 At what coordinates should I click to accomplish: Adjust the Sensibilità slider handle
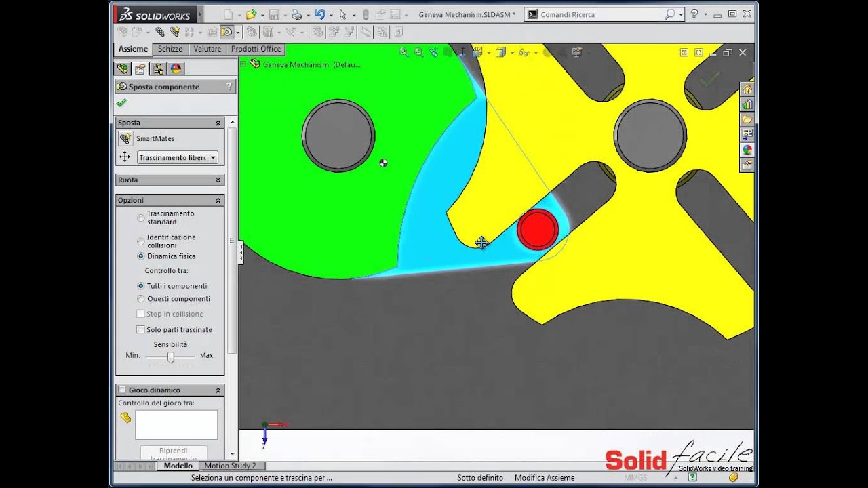[171, 357]
